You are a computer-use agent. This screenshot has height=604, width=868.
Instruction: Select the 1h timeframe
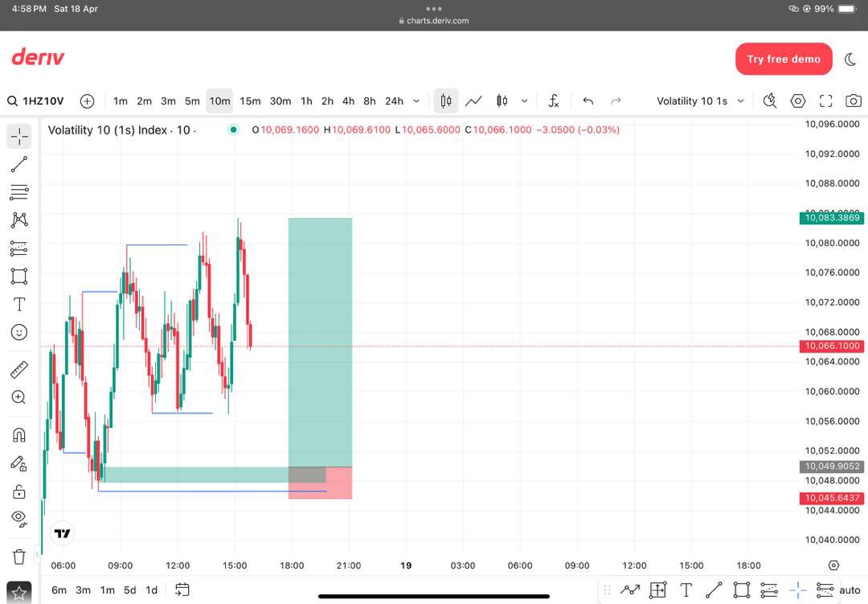(x=306, y=101)
